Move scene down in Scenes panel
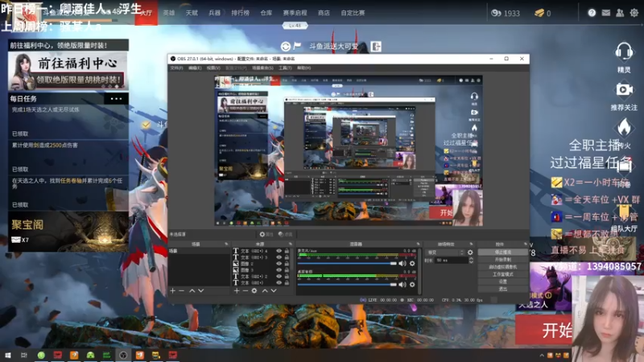The image size is (644, 362). pos(200,290)
